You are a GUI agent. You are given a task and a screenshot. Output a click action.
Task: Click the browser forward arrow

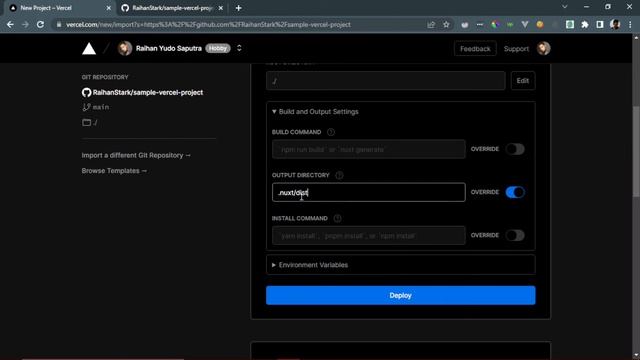(x=25, y=25)
